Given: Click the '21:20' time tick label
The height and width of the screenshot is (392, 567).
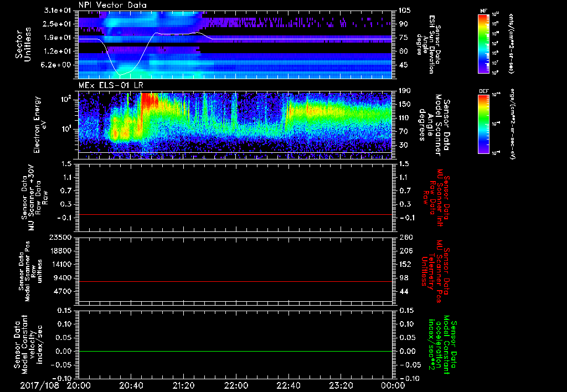Looking at the screenshot, I should click(x=183, y=385).
